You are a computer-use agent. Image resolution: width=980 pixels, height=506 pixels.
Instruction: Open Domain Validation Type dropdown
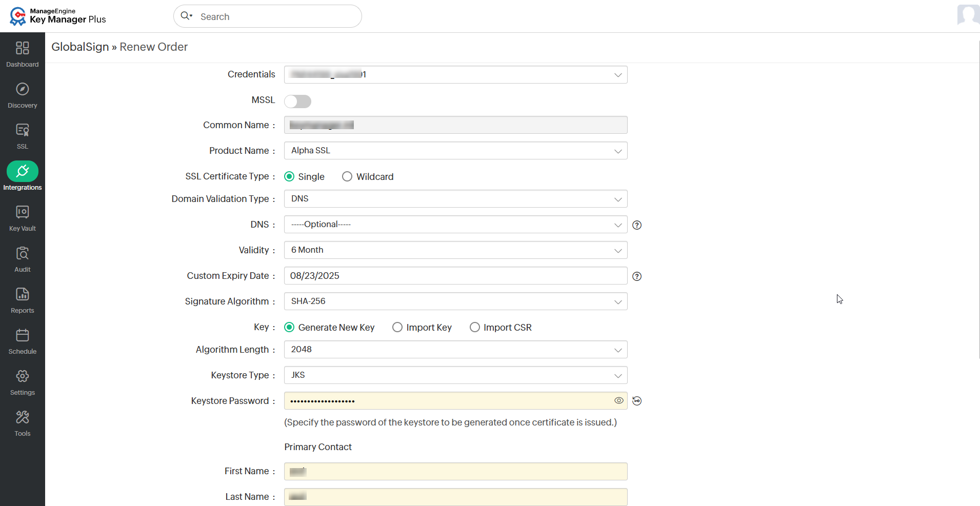[x=456, y=199]
